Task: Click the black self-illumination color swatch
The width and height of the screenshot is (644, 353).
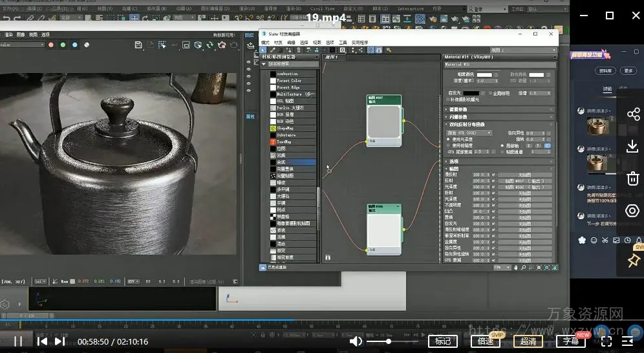Action: (x=471, y=93)
